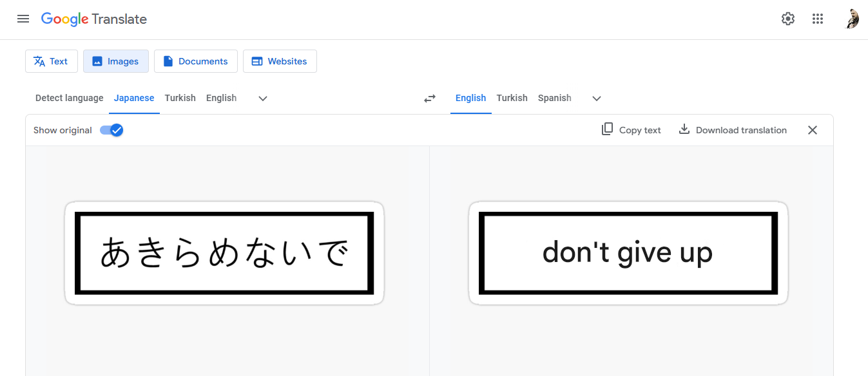Toggle the Show original switch
This screenshot has width=868, height=376.
(x=111, y=129)
